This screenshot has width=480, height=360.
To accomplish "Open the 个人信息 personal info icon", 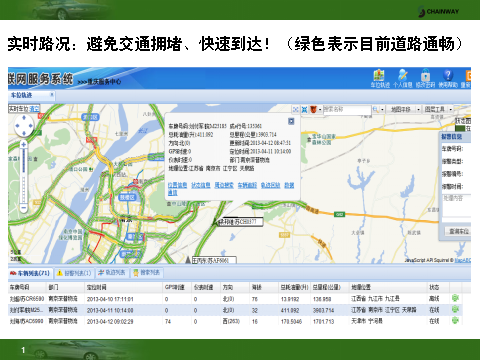I will (x=402, y=76).
